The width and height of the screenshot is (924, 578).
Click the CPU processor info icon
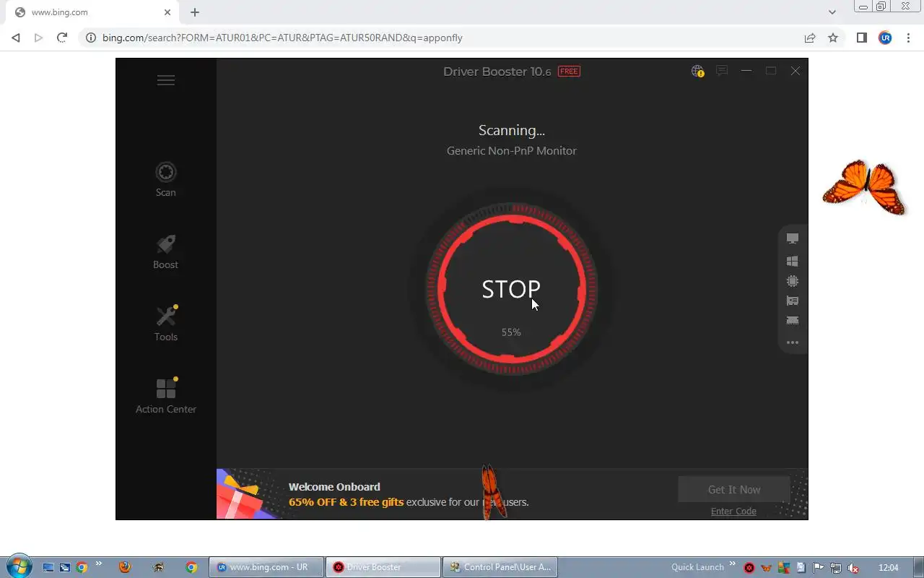click(793, 281)
